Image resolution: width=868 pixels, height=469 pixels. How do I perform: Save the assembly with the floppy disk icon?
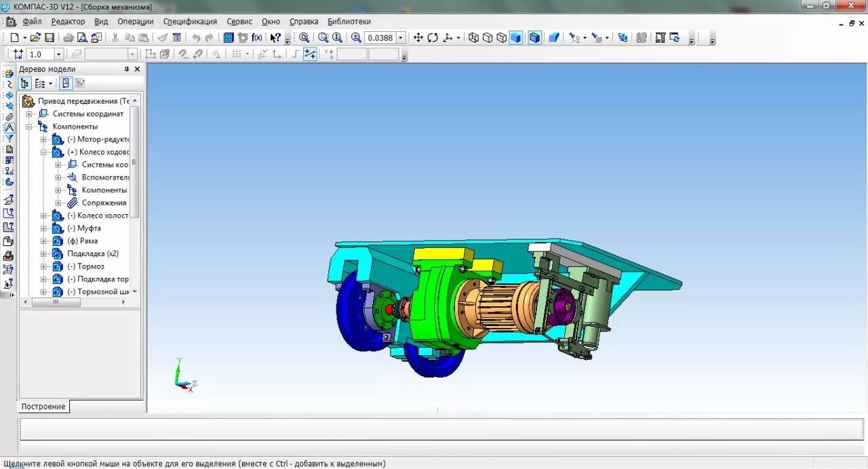pos(49,38)
